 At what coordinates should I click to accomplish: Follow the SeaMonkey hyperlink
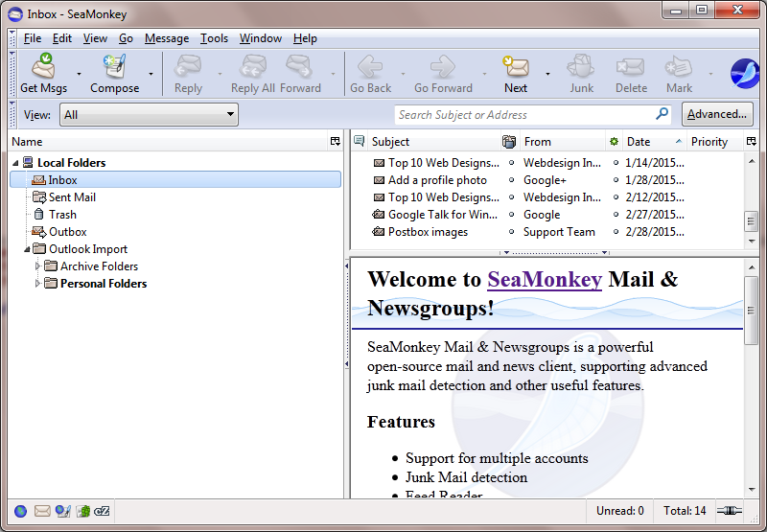(x=545, y=280)
